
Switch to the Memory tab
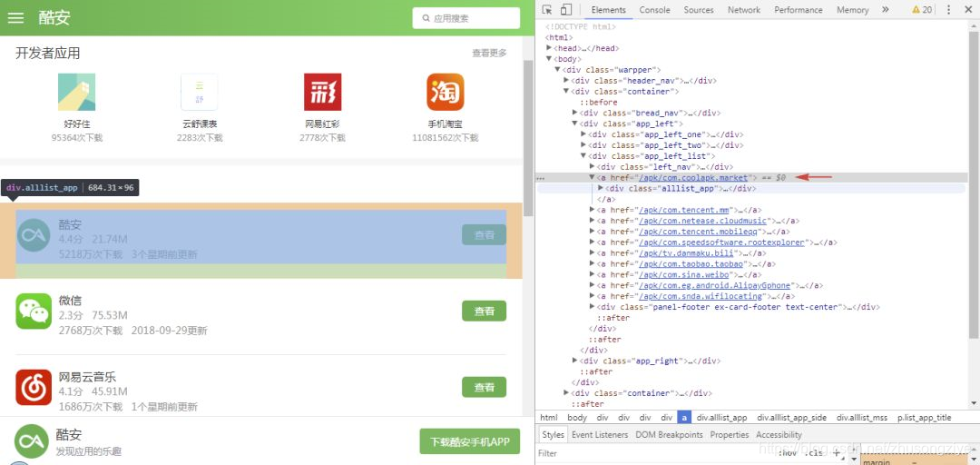[852, 9]
